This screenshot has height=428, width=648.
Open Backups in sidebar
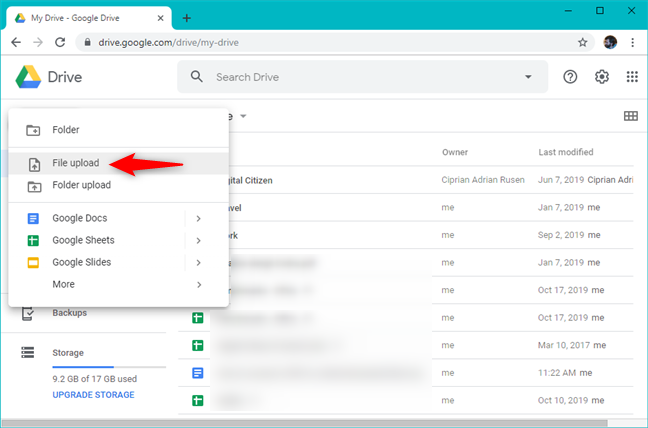click(x=69, y=313)
